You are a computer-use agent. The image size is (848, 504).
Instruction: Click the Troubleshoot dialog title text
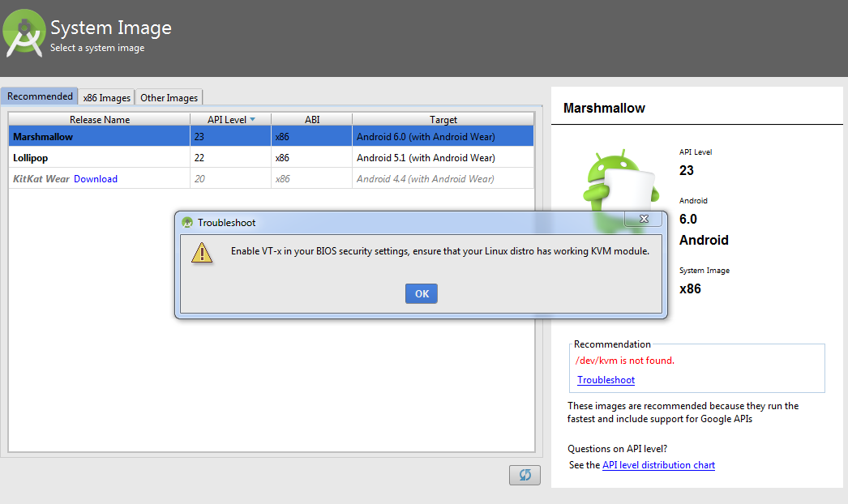pyautogui.click(x=226, y=222)
